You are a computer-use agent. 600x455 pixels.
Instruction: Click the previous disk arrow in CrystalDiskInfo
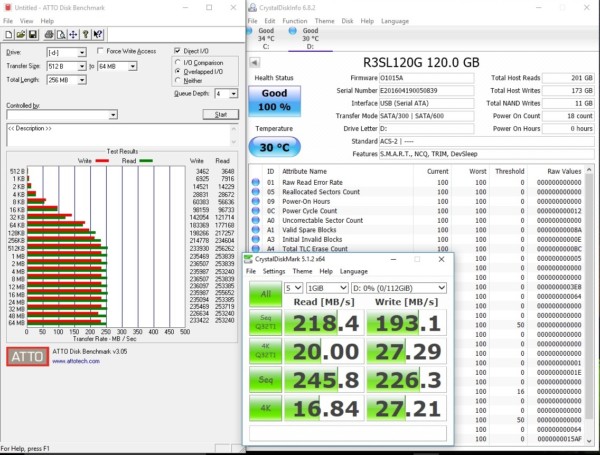(x=254, y=62)
